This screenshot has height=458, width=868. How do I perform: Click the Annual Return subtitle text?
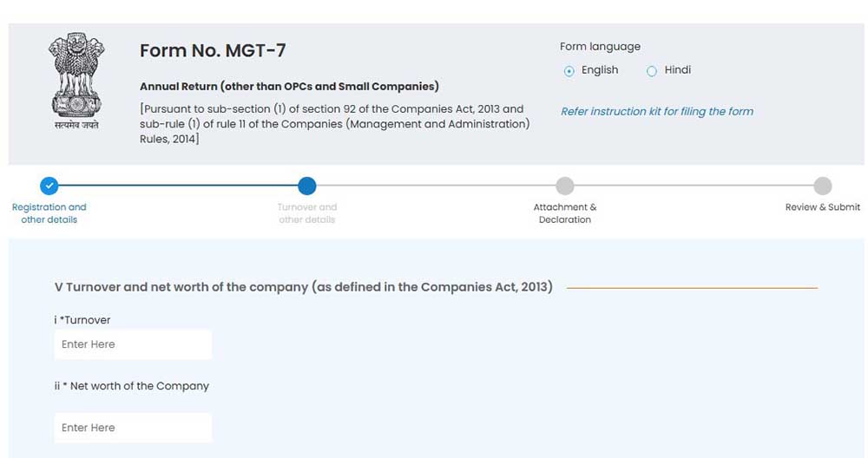[x=289, y=87]
